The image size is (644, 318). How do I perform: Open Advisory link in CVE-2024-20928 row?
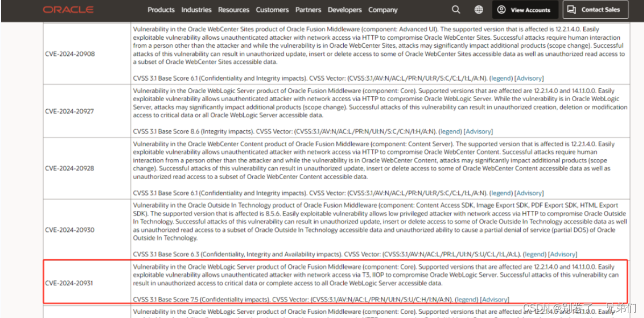pyautogui.click(x=529, y=193)
